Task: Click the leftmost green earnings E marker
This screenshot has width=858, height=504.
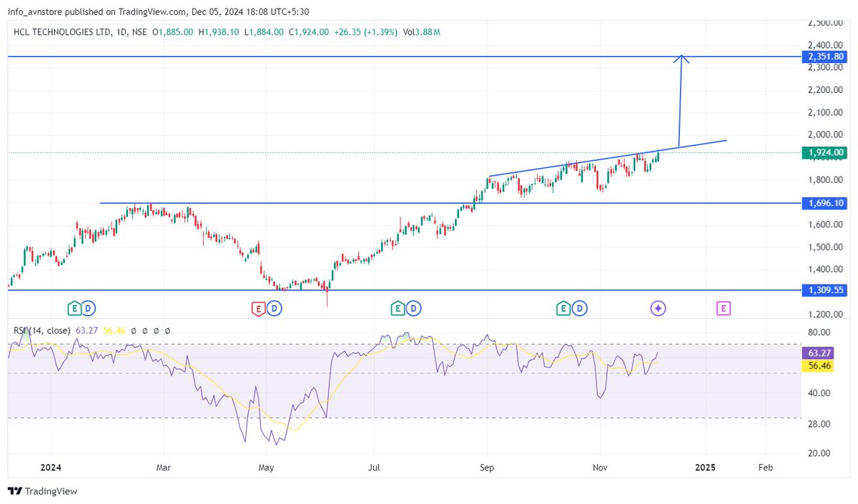Action: 74,308
